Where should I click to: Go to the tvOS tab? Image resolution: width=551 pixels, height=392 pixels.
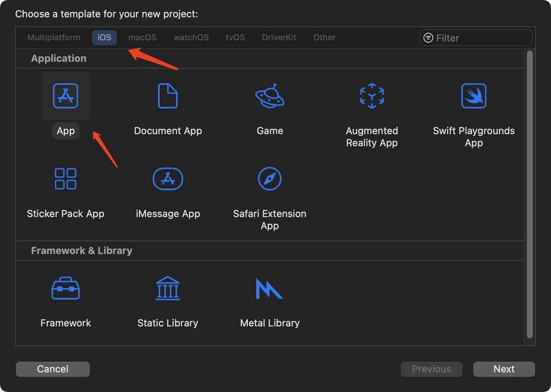[235, 37]
